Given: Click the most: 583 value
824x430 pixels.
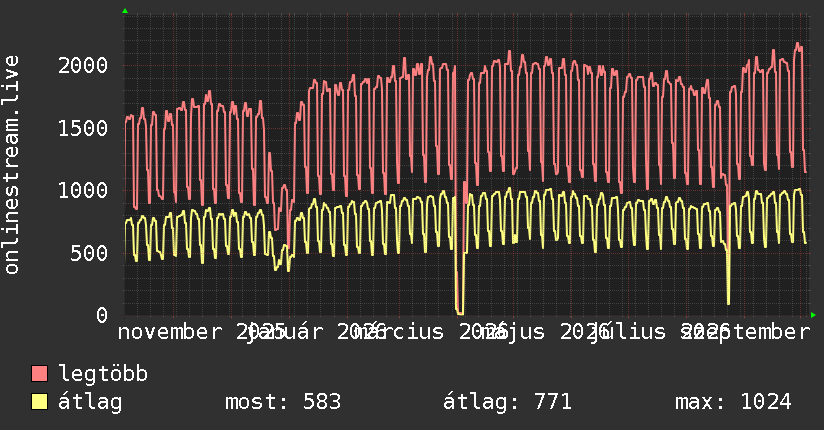Looking at the screenshot, I should click(x=283, y=402).
